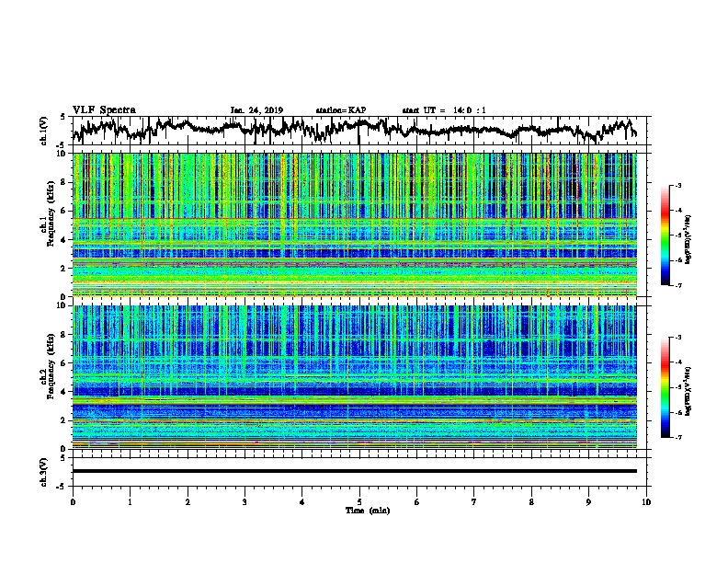The width and height of the screenshot is (728, 563).
Task: Click the thick black ch.3 trace line
Action: (x=355, y=471)
